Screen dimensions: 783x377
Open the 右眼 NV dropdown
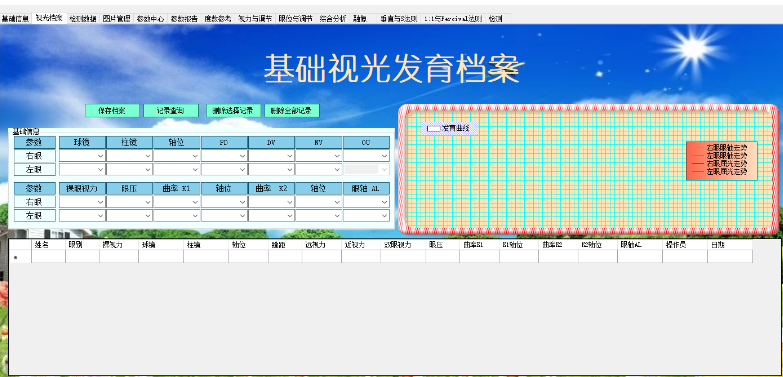click(337, 156)
